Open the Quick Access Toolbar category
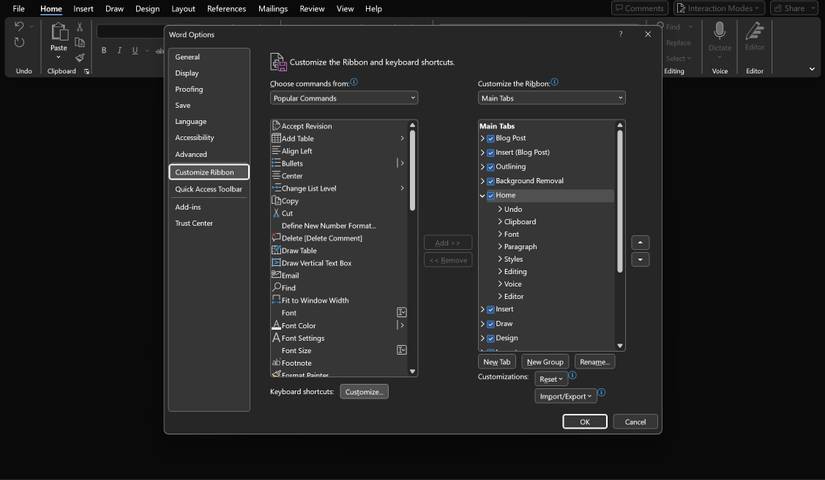 (x=208, y=189)
